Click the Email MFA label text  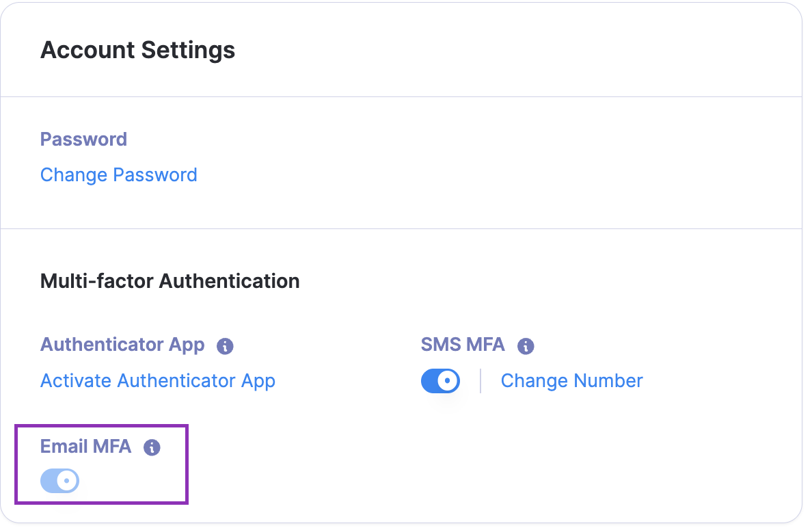point(85,447)
